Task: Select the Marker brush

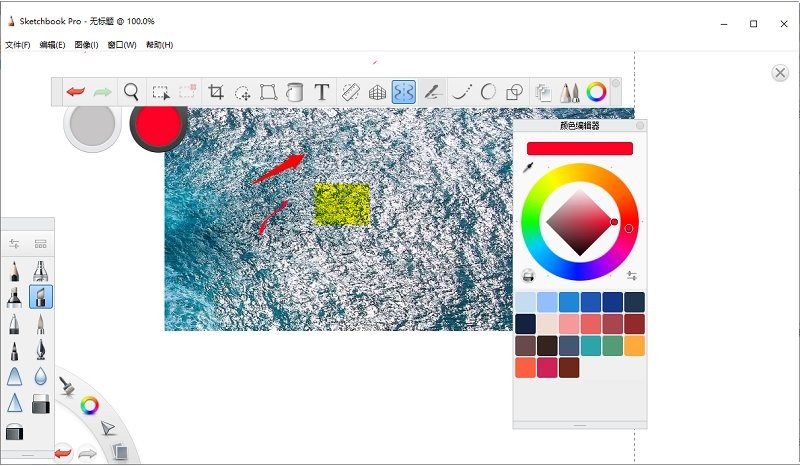Action: (x=14, y=297)
